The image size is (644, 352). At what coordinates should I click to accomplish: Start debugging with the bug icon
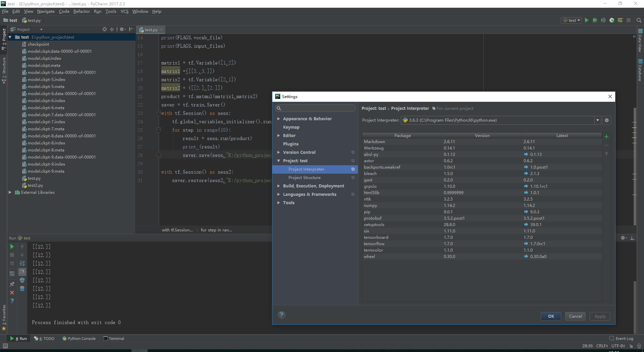click(x=595, y=20)
